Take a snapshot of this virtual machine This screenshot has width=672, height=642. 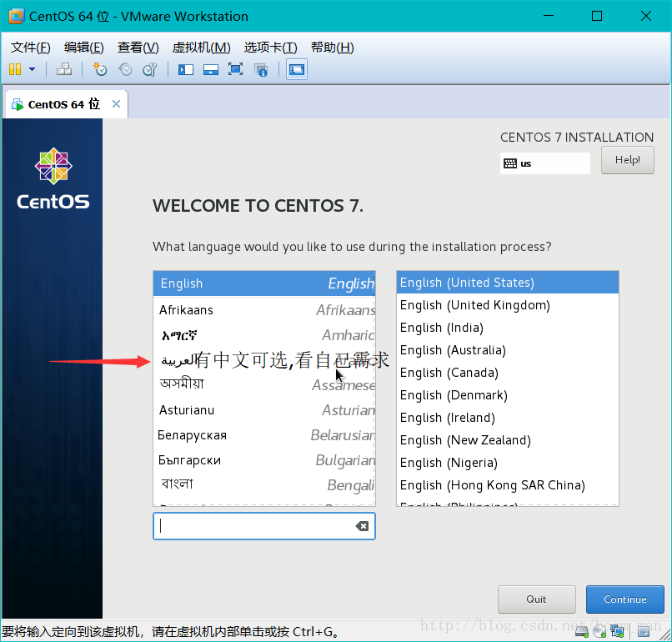(x=100, y=69)
